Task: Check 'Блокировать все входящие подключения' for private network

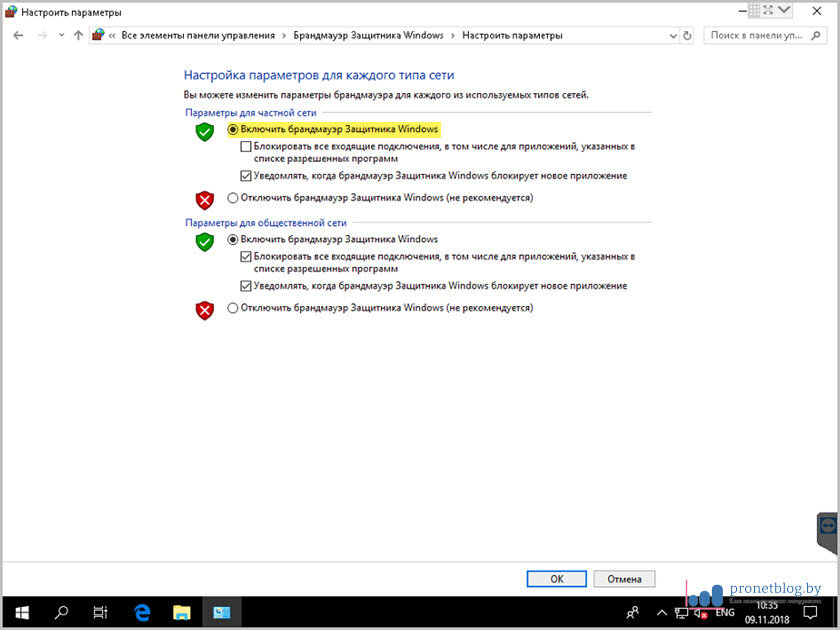Action: (247, 145)
